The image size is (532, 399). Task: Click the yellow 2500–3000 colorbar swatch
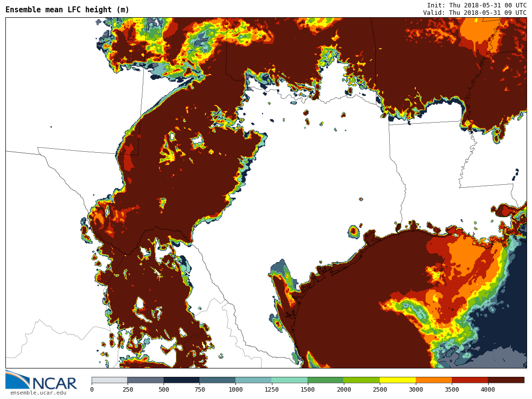click(x=398, y=380)
